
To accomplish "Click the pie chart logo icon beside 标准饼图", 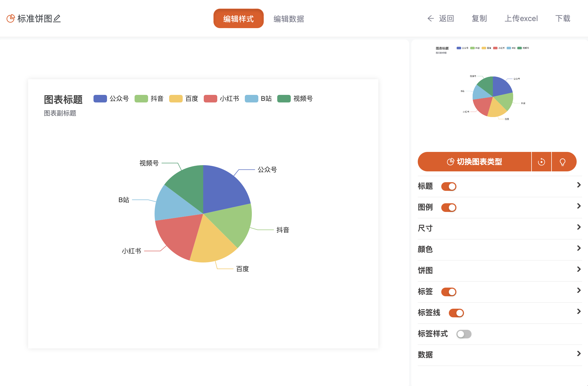I will pyautogui.click(x=11, y=18).
